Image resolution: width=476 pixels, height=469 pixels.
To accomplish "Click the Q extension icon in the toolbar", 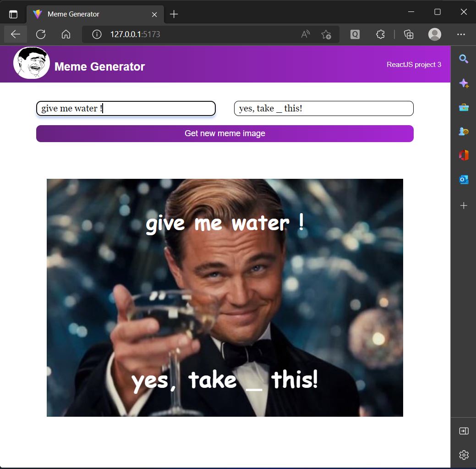I will click(x=355, y=34).
